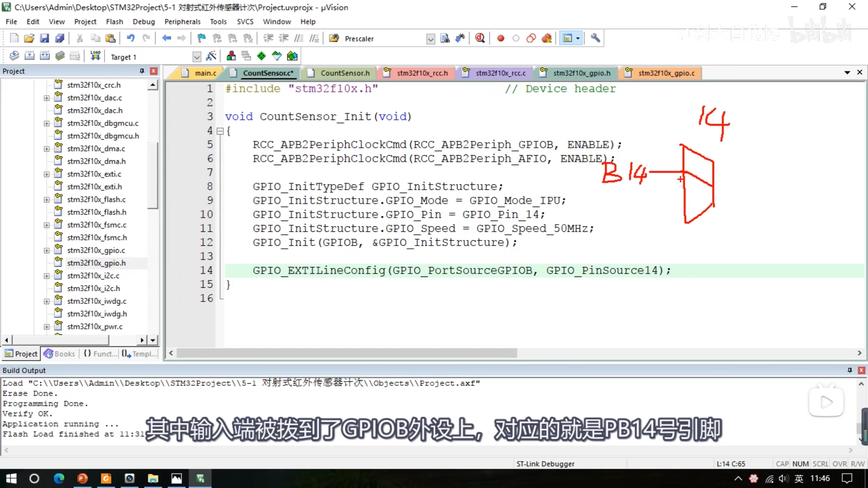The image size is (868, 488).
Task: Select stm32f10x_exti.h in project tree
Action: (94, 187)
